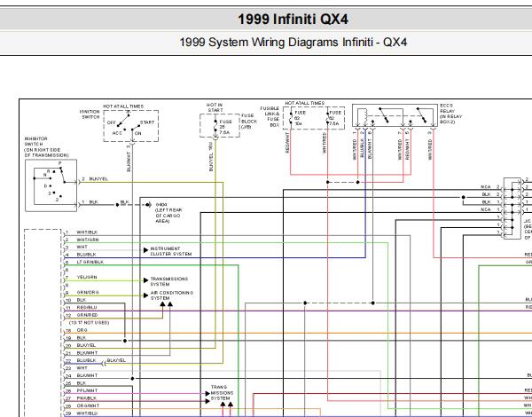Click '1999 System Wiring Diagrams Infiniti - QX4' subtitle

point(293,43)
